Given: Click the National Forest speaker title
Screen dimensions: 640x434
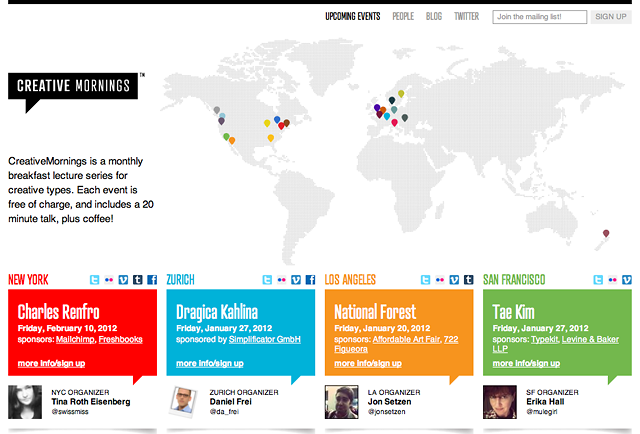Looking at the screenshot, I should [x=375, y=312].
